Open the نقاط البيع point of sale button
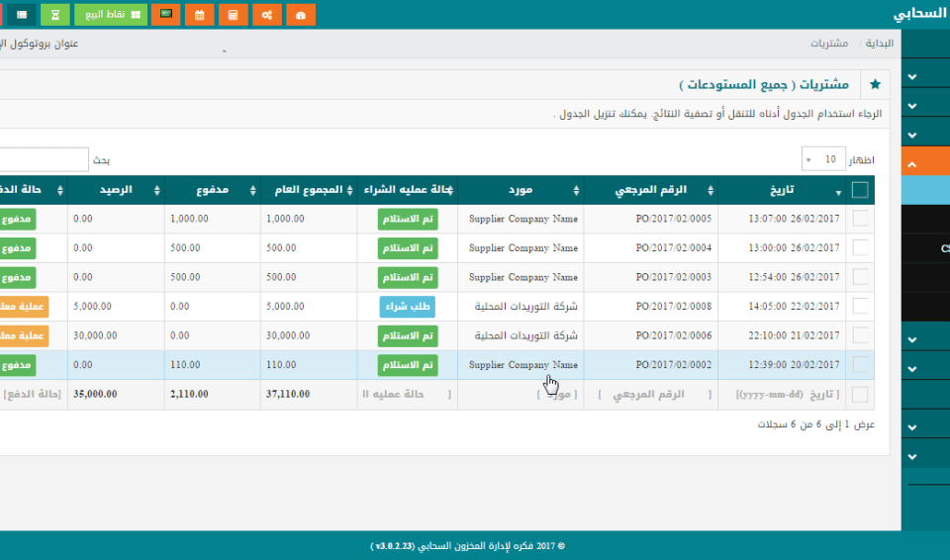Image resolution: width=950 pixels, height=560 pixels. coord(111,15)
